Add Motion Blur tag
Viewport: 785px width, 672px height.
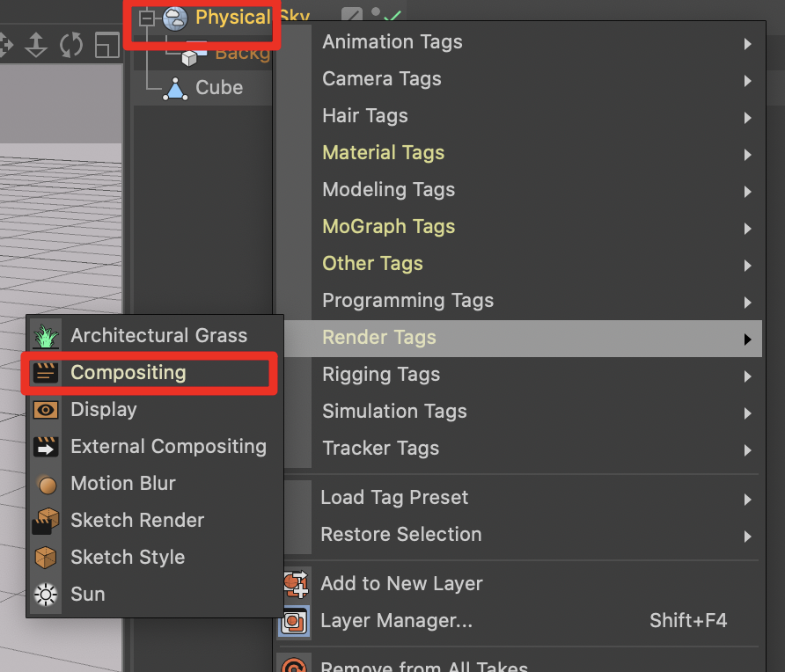[155, 484]
